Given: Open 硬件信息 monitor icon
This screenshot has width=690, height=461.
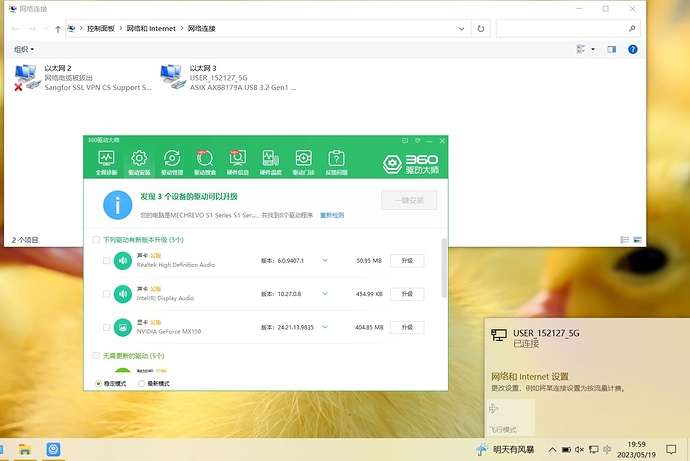Looking at the screenshot, I should coord(238,162).
